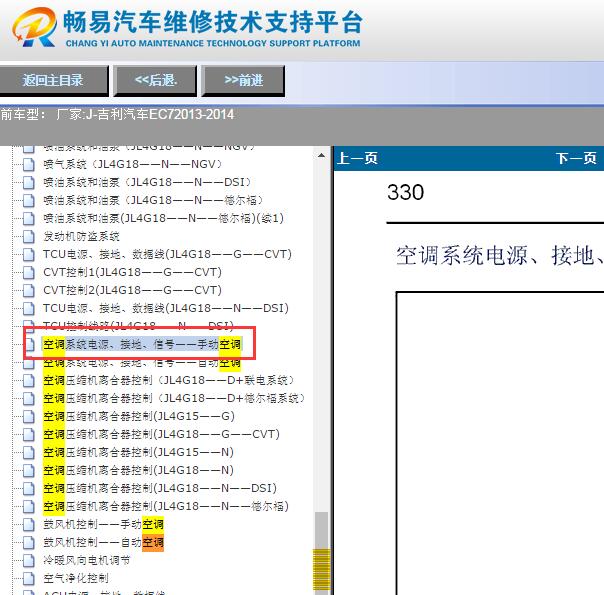
Task: Open 空调压缩机离合器控制(JL4G15——G) entry
Action: coord(139,416)
